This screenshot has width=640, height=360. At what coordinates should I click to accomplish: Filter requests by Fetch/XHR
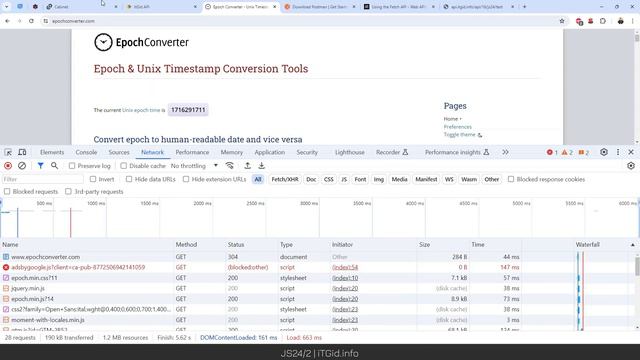point(285,179)
